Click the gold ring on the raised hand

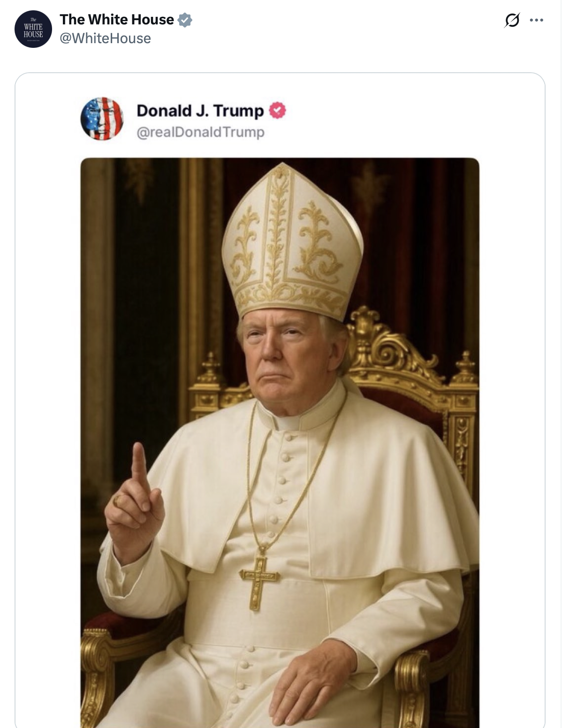coord(118,500)
